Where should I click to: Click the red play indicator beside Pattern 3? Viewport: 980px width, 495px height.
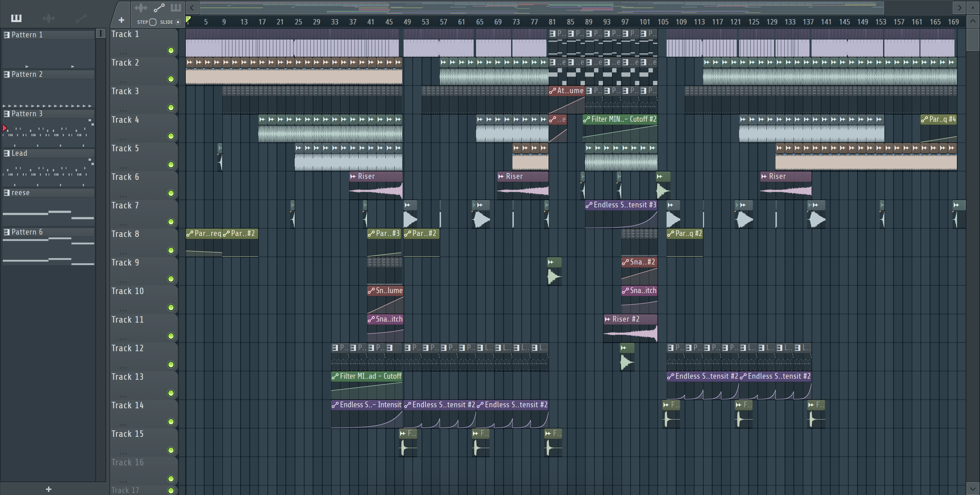pyautogui.click(x=4, y=128)
